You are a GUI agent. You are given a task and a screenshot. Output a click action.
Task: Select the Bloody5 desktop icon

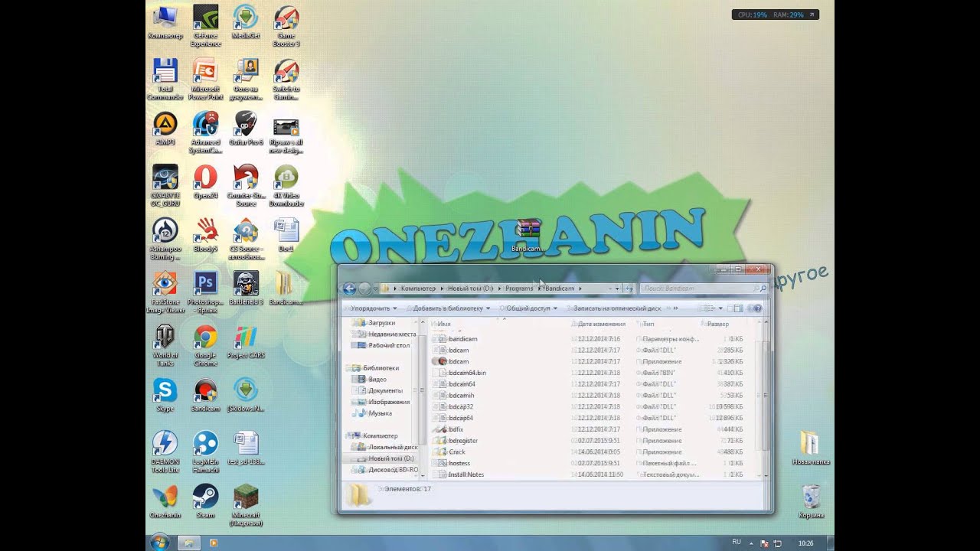tap(205, 235)
